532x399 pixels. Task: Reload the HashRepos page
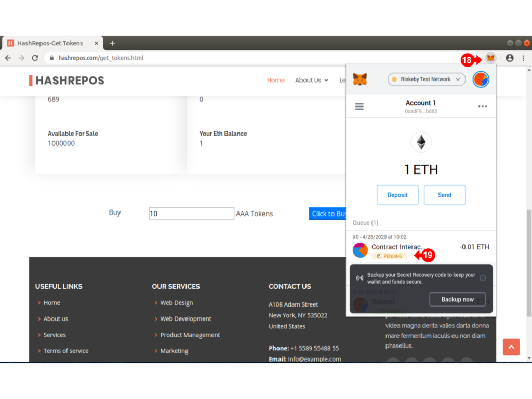tap(35, 58)
